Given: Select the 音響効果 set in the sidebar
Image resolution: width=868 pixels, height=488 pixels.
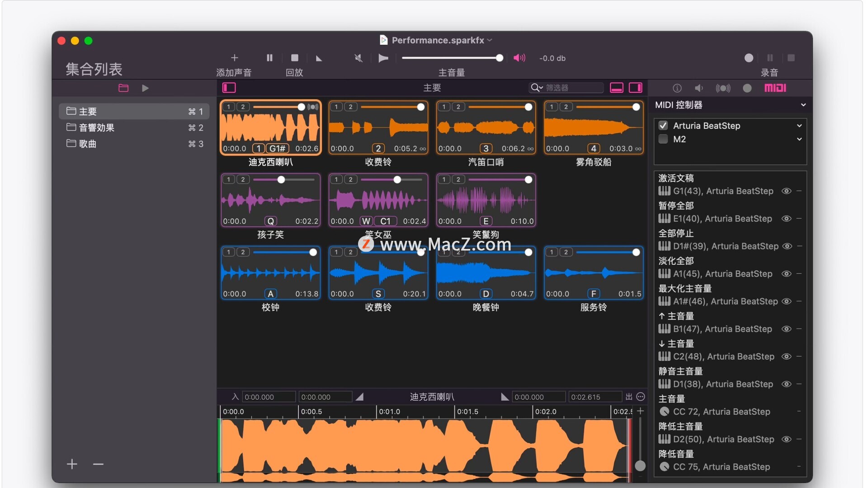Looking at the screenshot, I should (134, 127).
